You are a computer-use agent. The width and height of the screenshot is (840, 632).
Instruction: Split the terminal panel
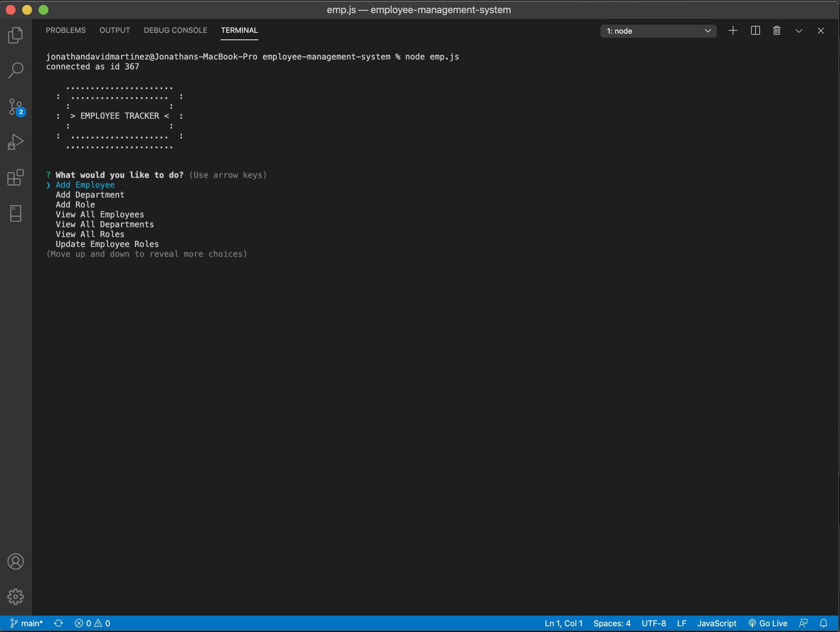tap(755, 31)
